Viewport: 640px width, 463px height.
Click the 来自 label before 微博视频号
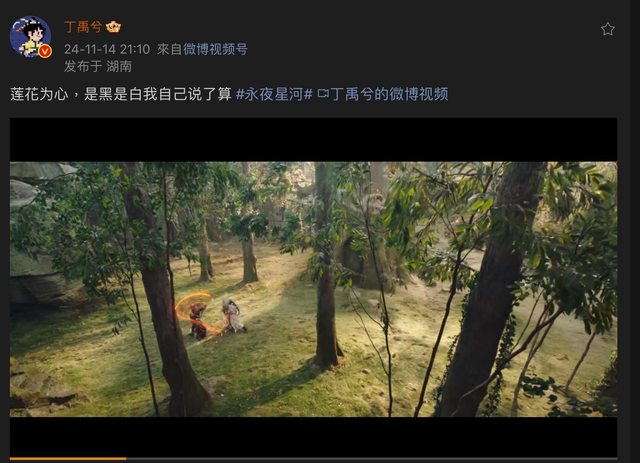point(169,49)
